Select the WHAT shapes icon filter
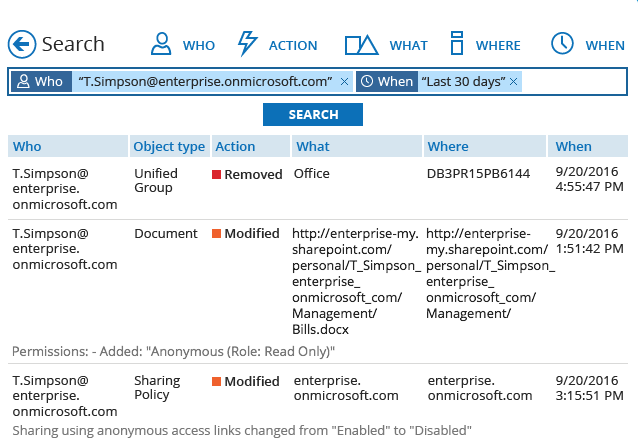 361,45
